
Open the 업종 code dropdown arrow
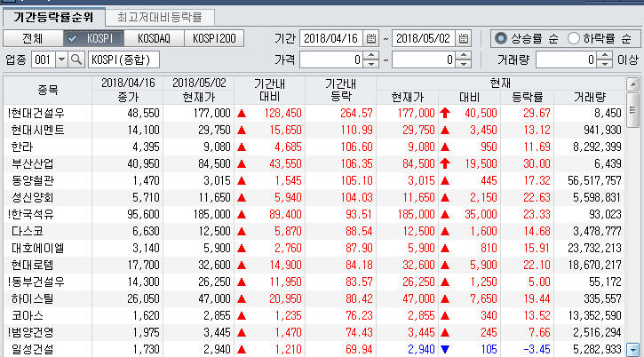tap(61, 60)
